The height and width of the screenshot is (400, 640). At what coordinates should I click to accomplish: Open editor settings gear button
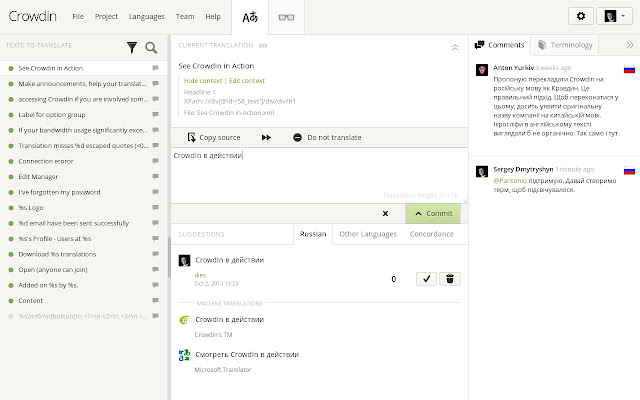coord(580,16)
